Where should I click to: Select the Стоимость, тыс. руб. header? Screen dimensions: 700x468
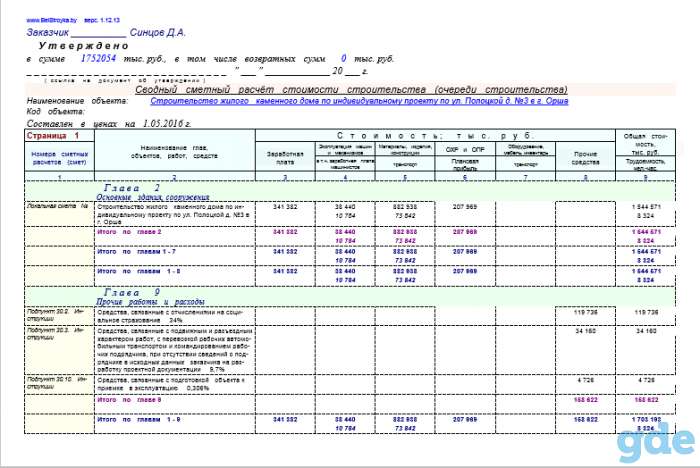pyautogui.click(x=435, y=136)
